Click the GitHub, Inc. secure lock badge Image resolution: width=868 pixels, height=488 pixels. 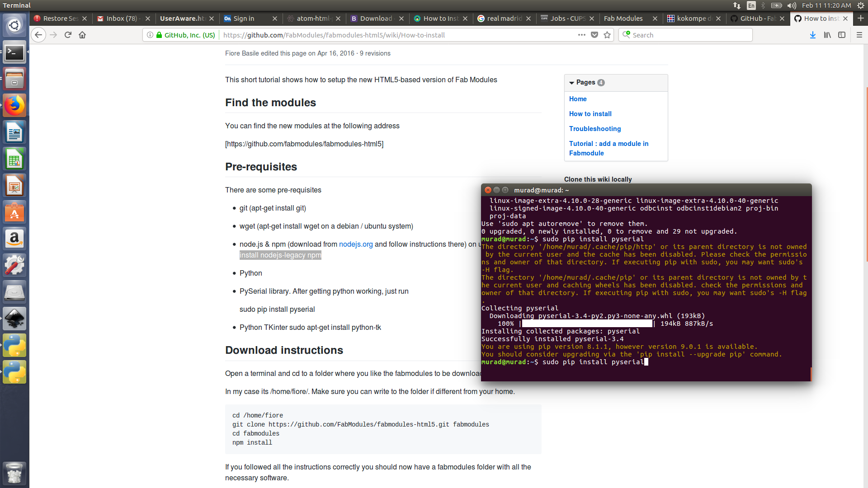(186, 35)
